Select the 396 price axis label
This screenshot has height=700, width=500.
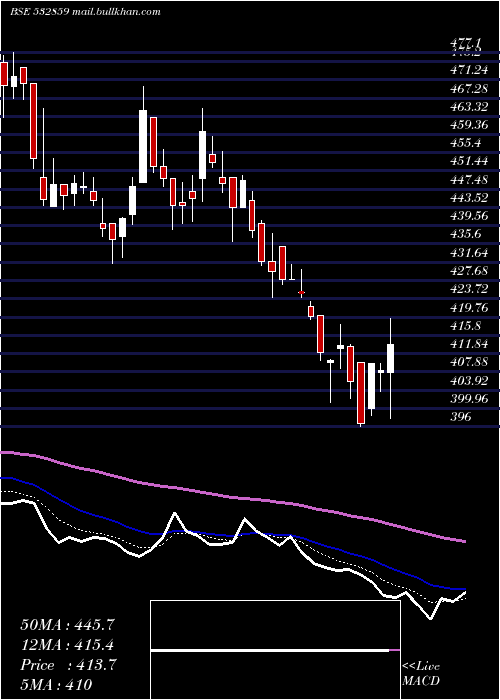tap(461, 417)
